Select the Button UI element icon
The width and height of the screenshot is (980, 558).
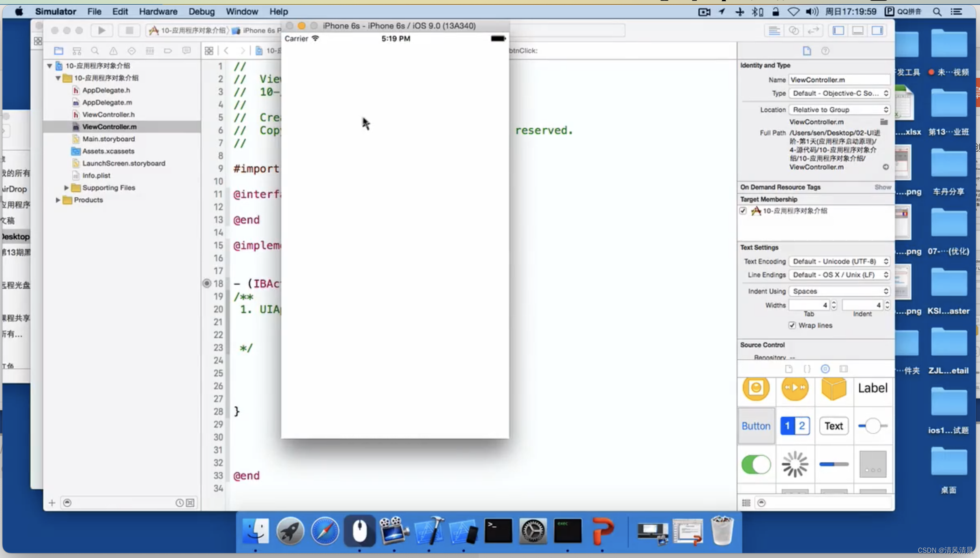pos(756,425)
